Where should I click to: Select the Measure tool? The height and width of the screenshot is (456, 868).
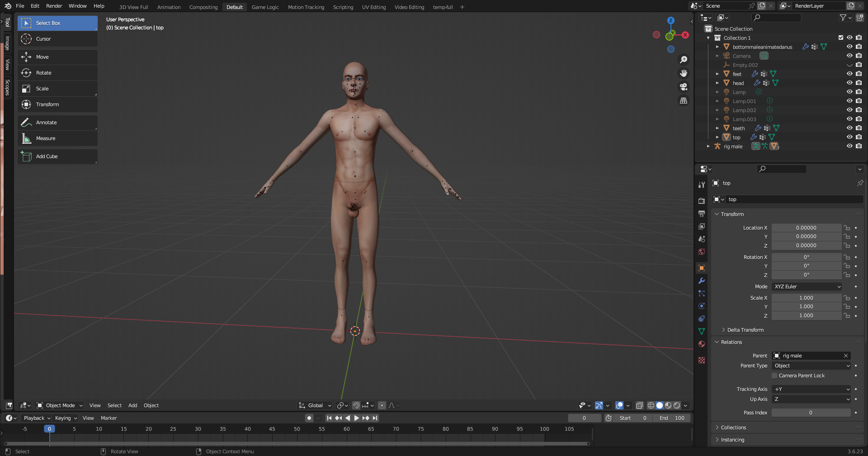pos(57,138)
